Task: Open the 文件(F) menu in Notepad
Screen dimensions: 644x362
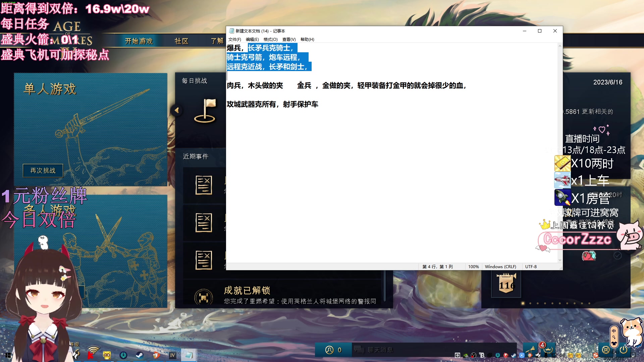Action: coord(234,39)
